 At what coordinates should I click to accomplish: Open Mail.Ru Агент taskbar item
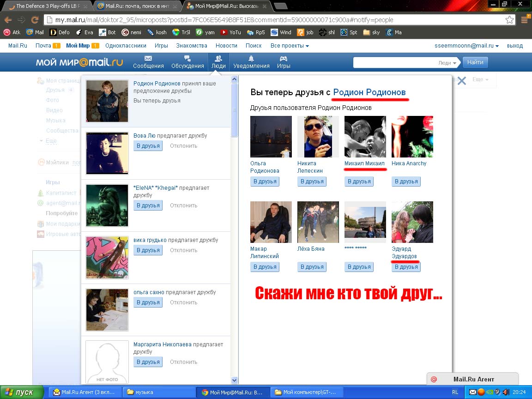tap(85, 392)
